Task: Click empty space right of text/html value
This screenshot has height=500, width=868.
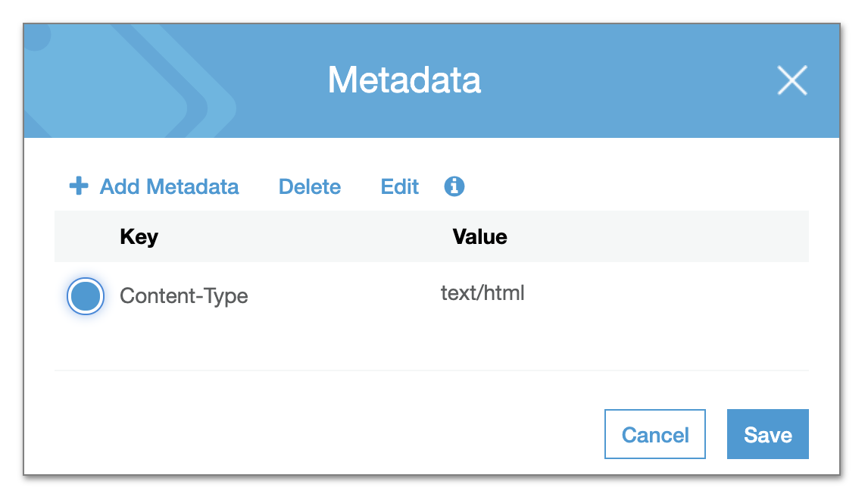Action: coord(664,293)
